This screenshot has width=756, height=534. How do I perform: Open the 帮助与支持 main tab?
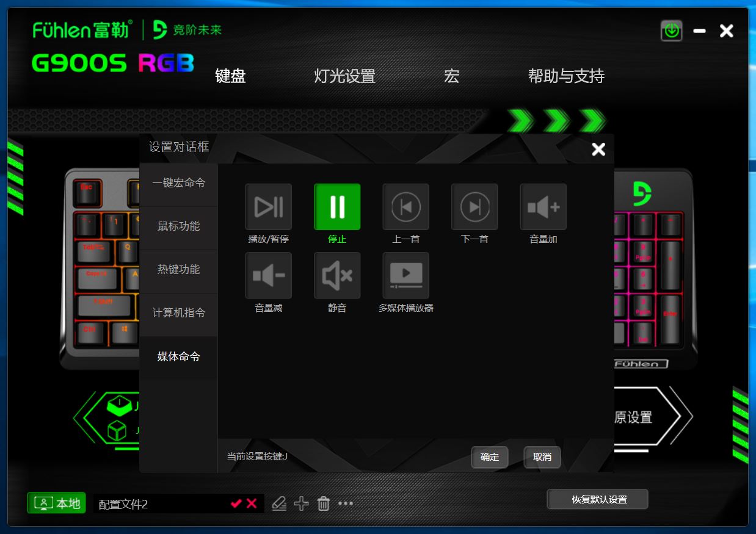tap(566, 76)
